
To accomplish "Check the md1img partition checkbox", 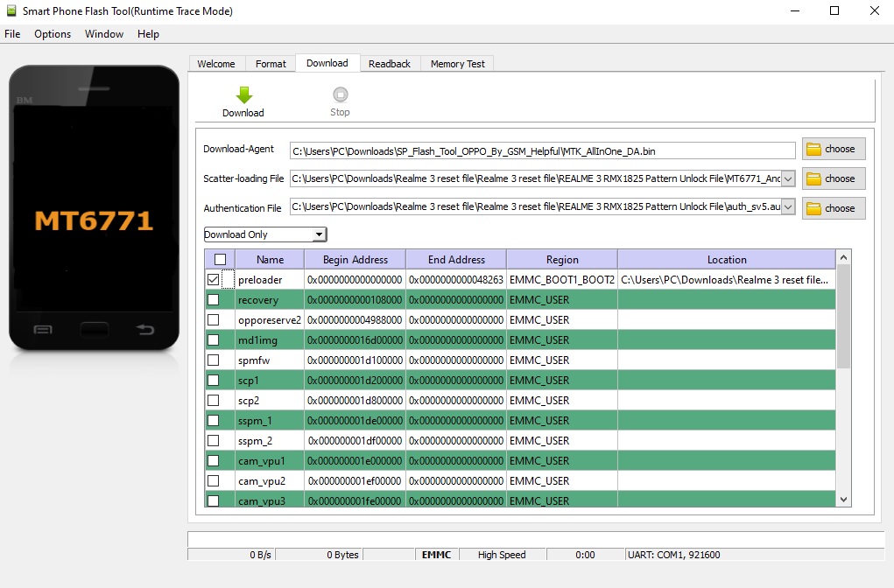I will coord(214,340).
